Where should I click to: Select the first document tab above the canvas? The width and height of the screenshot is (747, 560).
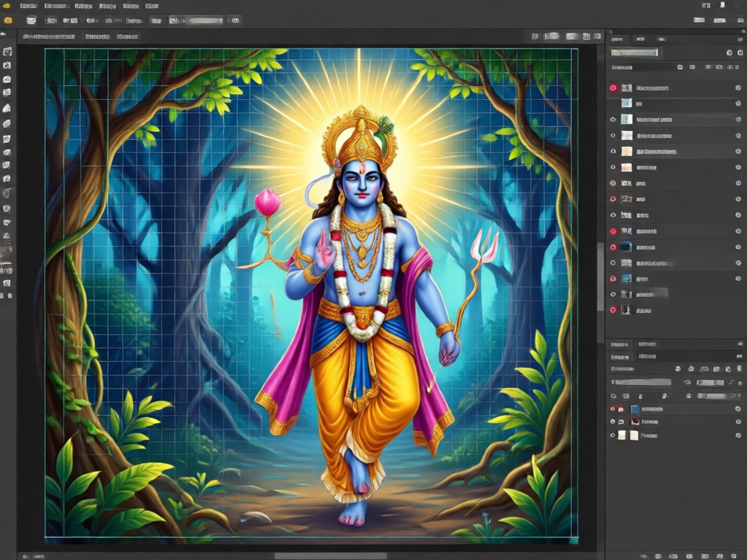click(49, 36)
